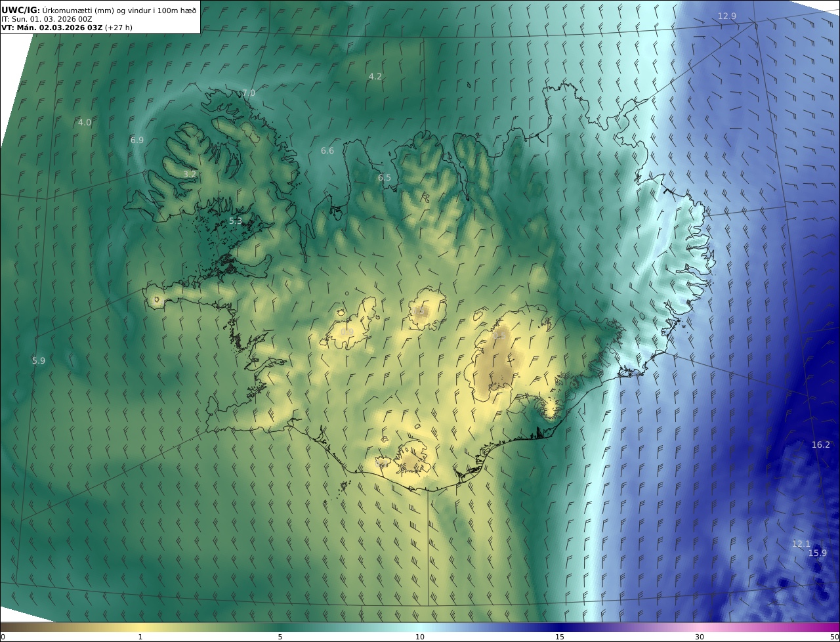This screenshot has height=642, width=840.
Task: Click the color scale tick labelled 5
Action: tap(280, 637)
